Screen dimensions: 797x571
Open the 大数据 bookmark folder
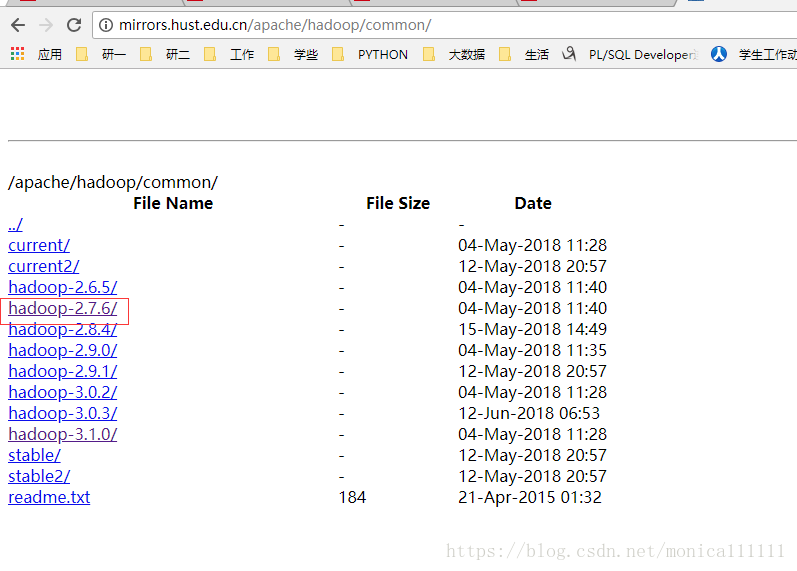pos(453,54)
